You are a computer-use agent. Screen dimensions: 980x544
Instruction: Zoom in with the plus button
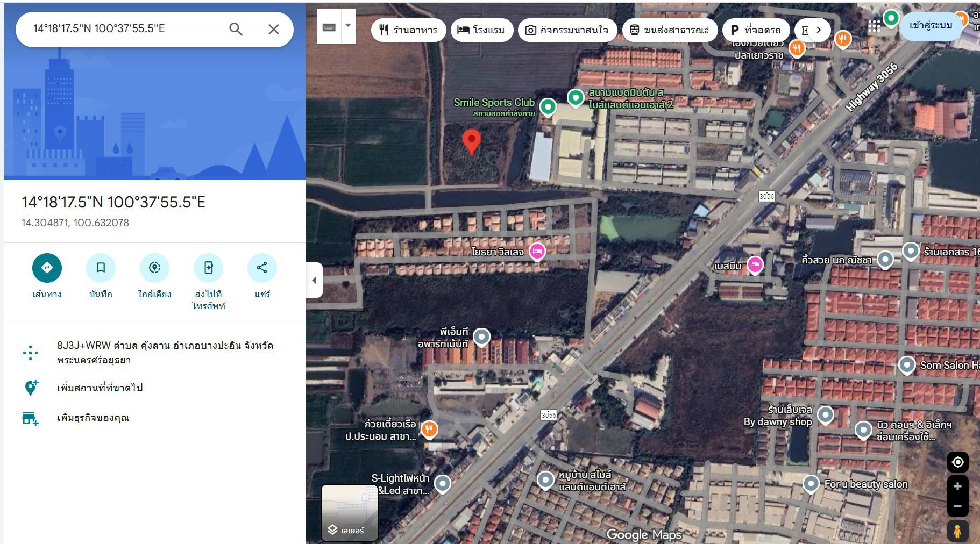pos(957,486)
